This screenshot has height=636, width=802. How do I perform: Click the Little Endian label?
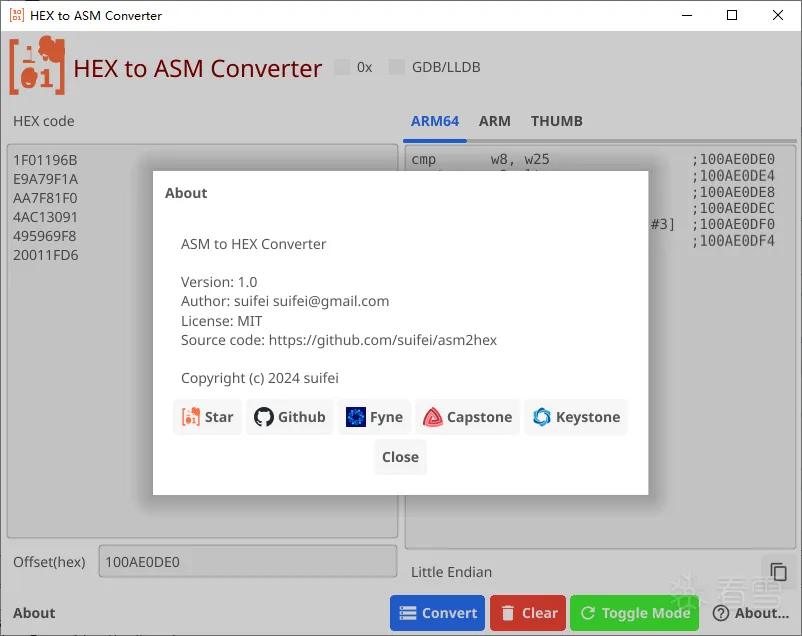(451, 572)
